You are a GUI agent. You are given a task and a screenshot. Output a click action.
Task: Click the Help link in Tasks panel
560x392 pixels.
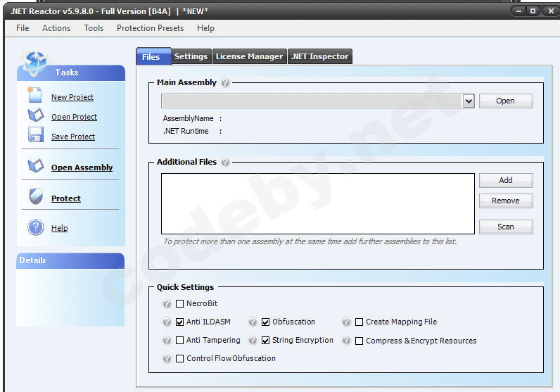59,228
